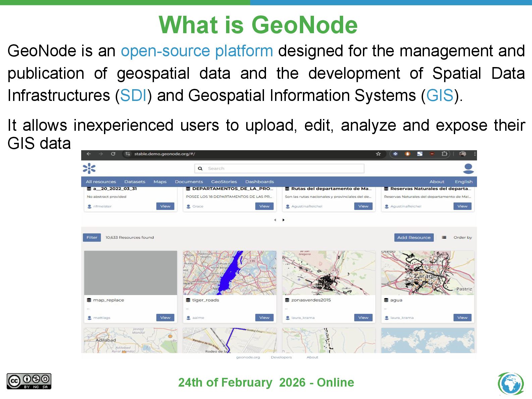Click the S extension icon in the toolbar
Viewport: 532px width, 399px height.
(x=420, y=154)
